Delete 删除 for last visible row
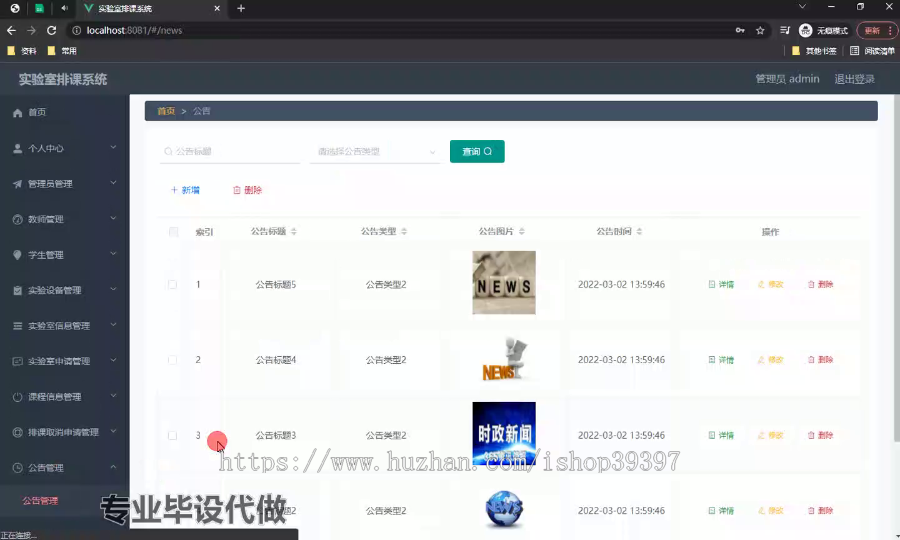Viewport: 900px width, 540px height. pos(820,511)
